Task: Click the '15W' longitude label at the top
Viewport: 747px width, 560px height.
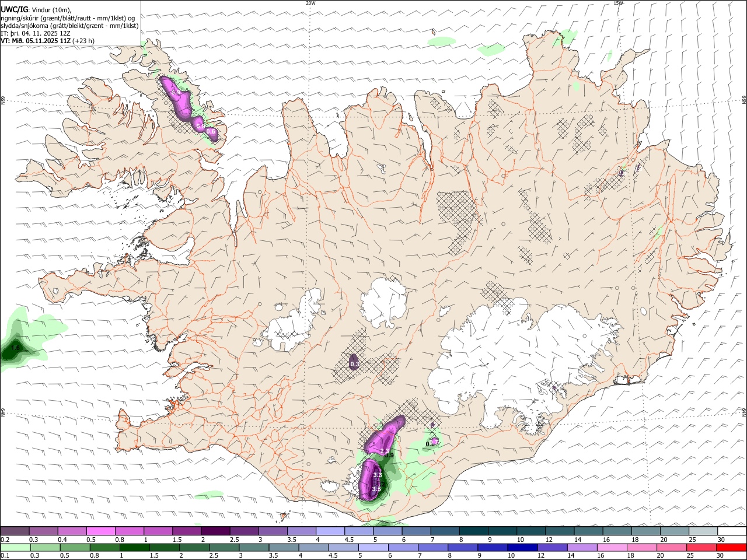Action: [618, 3]
